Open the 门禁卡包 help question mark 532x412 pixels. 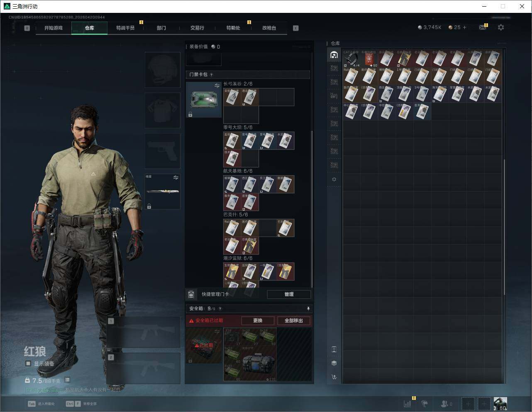pos(211,75)
